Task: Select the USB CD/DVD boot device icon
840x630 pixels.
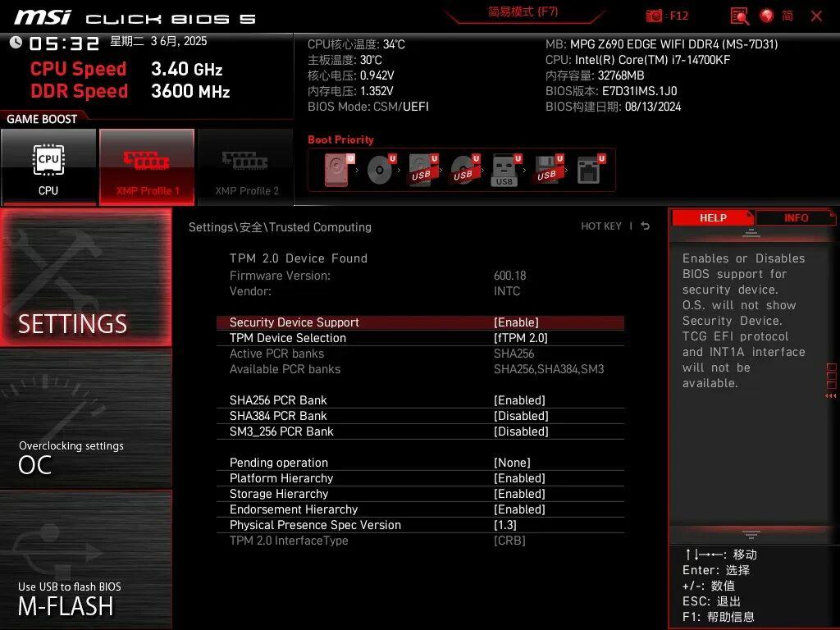Action: pyautogui.click(x=465, y=170)
